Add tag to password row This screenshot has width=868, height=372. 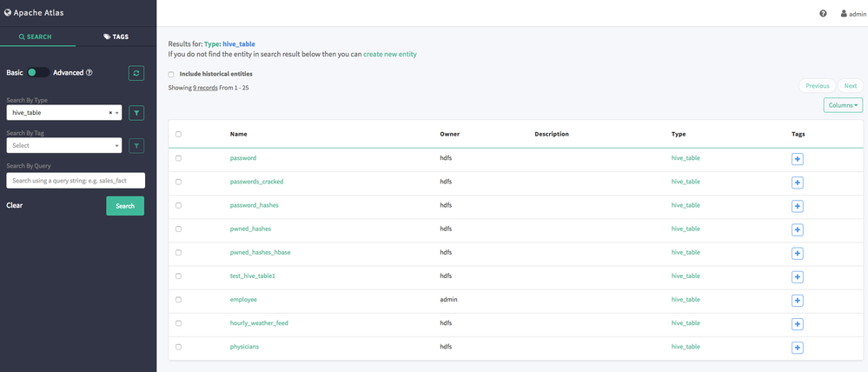tap(797, 159)
